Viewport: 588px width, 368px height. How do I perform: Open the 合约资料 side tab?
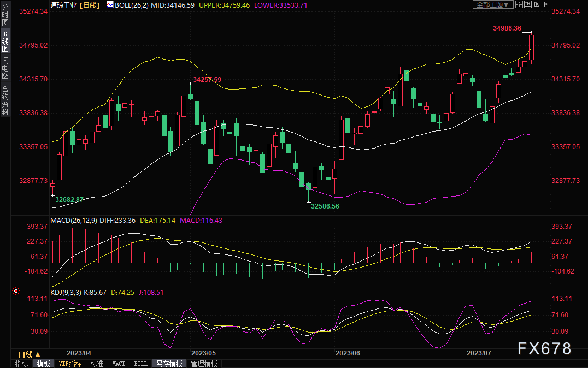[x=5, y=100]
